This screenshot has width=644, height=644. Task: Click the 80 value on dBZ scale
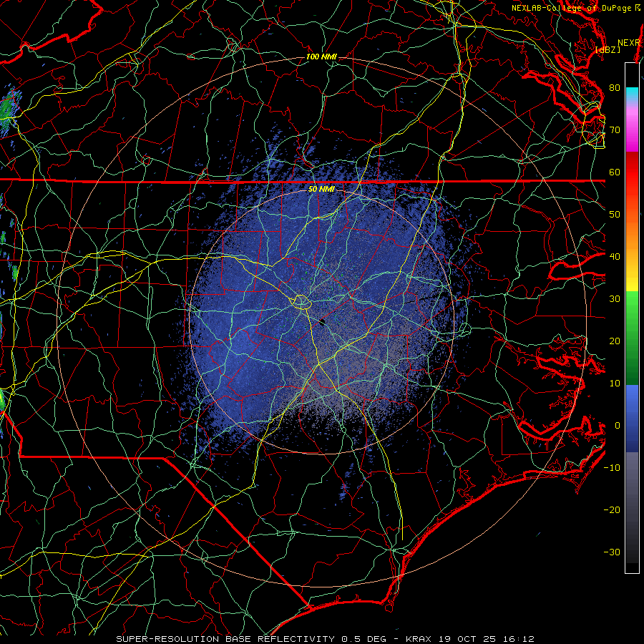(x=615, y=87)
